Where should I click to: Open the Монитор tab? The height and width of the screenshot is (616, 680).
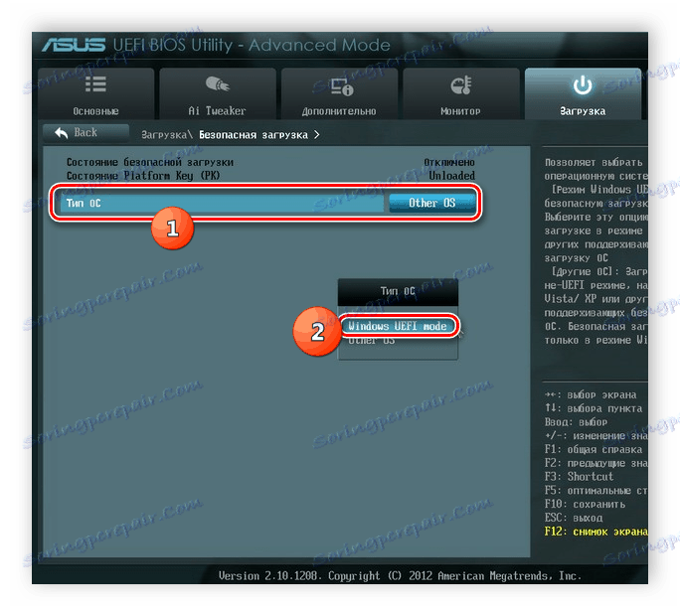point(461,93)
